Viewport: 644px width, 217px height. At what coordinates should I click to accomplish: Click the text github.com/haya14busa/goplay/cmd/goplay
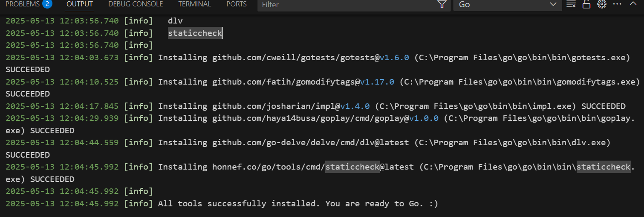click(x=308, y=118)
